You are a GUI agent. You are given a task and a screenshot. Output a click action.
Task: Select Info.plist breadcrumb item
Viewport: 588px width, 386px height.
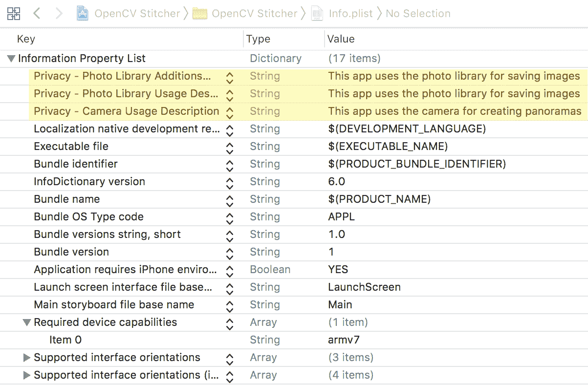351,14
